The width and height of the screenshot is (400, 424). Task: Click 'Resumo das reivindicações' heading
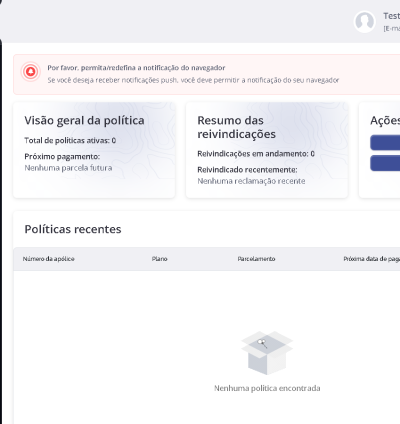[x=237, y=127]
